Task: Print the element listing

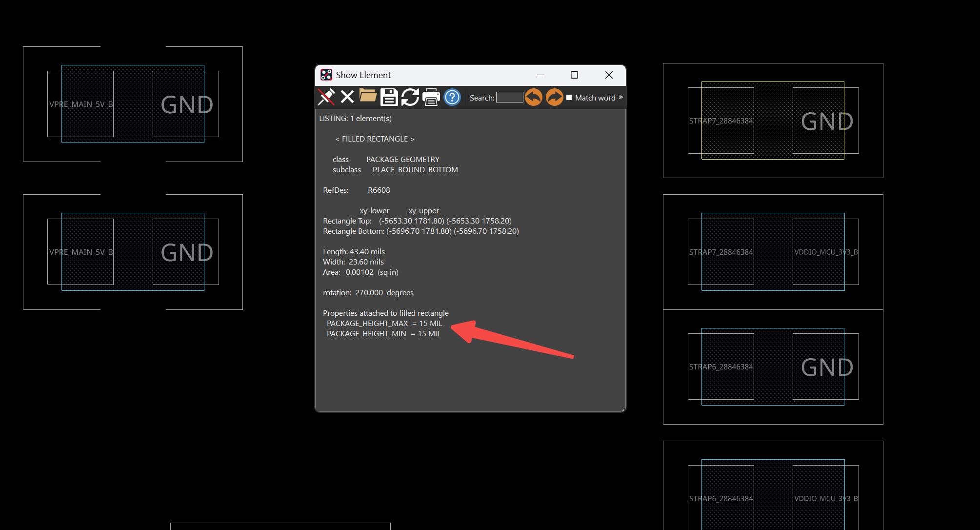Action: click(431, 97)
